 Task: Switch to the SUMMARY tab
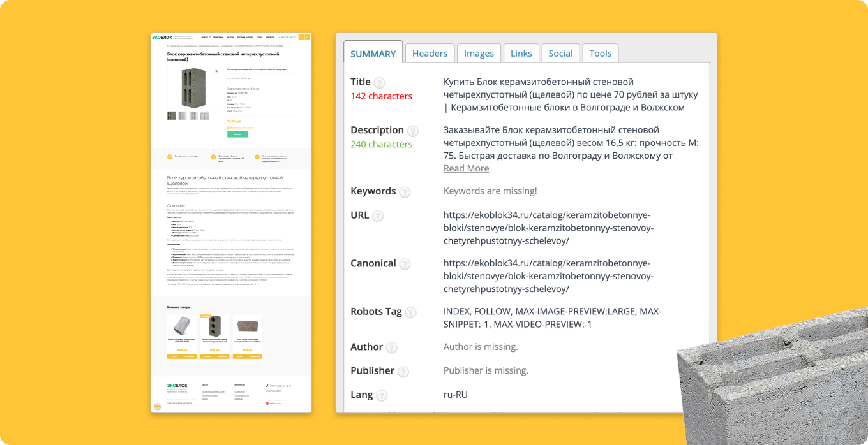(373, 54)
